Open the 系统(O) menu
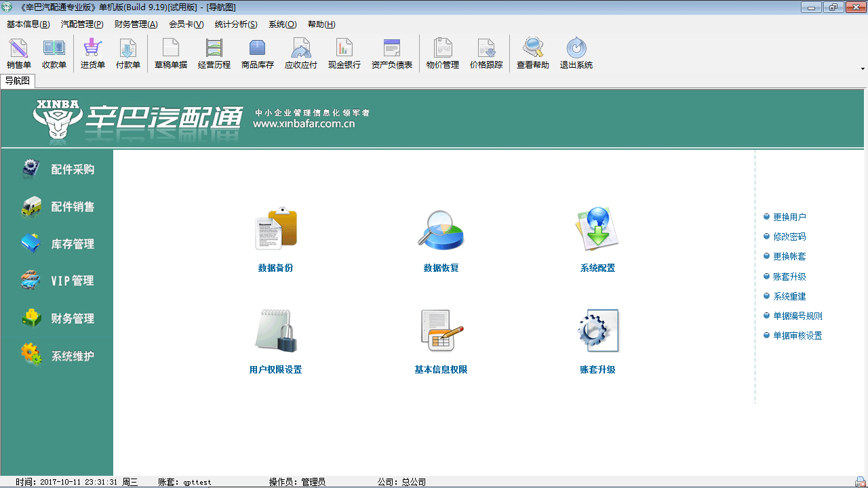 [282, 24]
